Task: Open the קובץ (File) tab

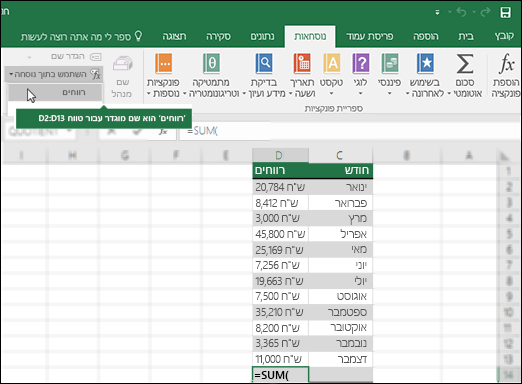Action: pos(504,36)
